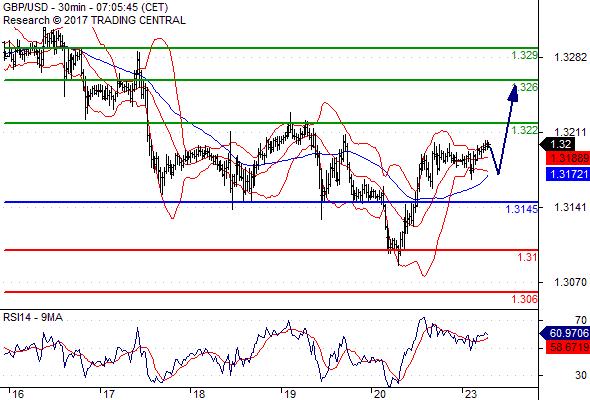Select date 20 on the time axis
The height and width of the screenshot is (400, 590).
coord(379,394)
